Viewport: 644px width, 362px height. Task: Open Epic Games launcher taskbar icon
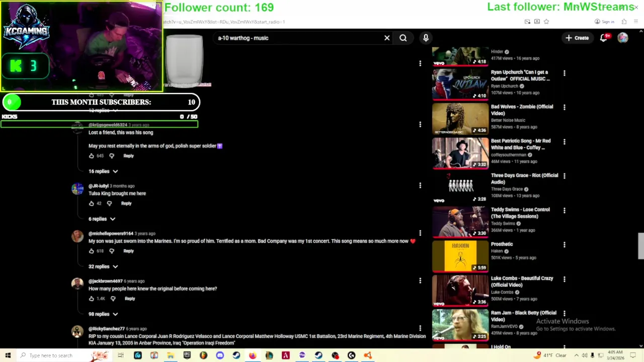click(x=187, y=355)
